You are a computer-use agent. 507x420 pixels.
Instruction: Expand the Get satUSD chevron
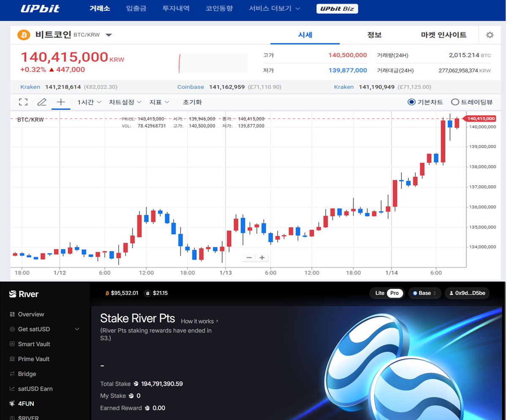click(77, 329)
